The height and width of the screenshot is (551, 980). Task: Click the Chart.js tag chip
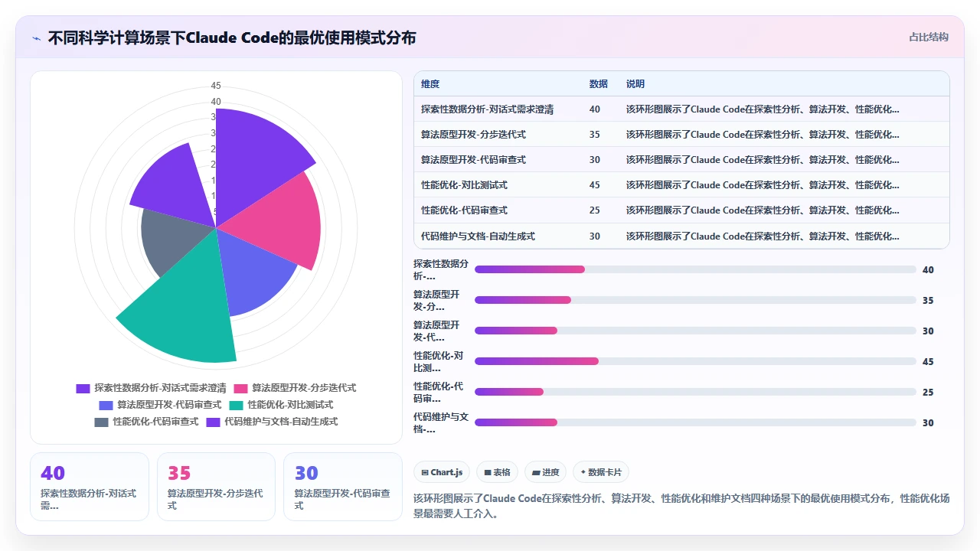tap(443, 472)
